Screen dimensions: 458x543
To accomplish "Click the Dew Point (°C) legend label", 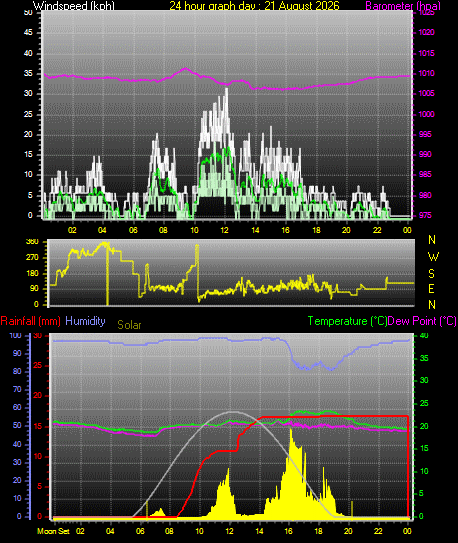I will [422, 321].
